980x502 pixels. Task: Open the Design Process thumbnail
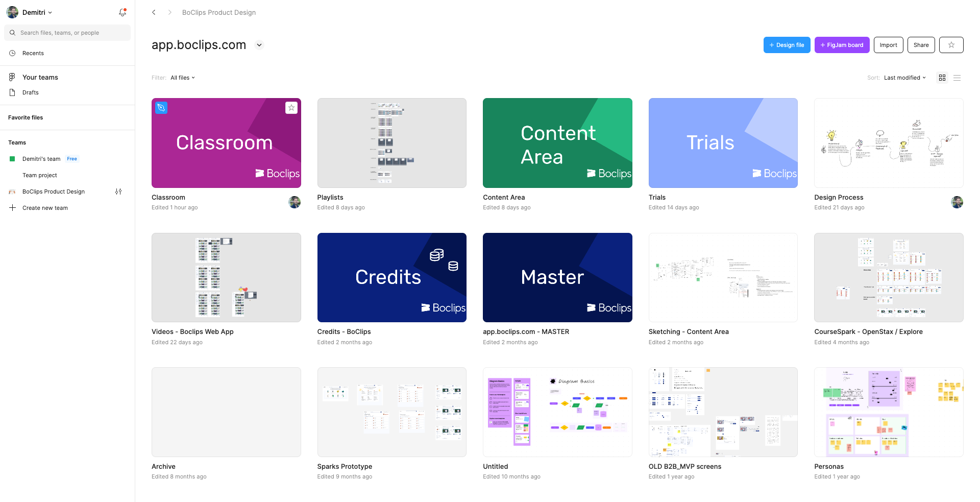[x=889, y=143]
